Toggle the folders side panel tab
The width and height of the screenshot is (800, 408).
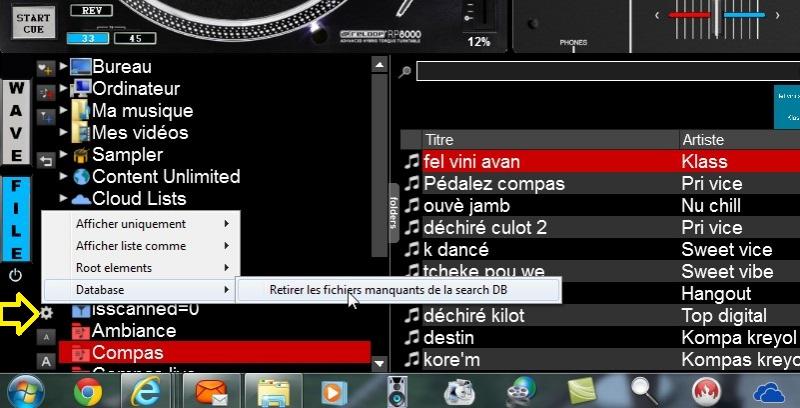393,212
